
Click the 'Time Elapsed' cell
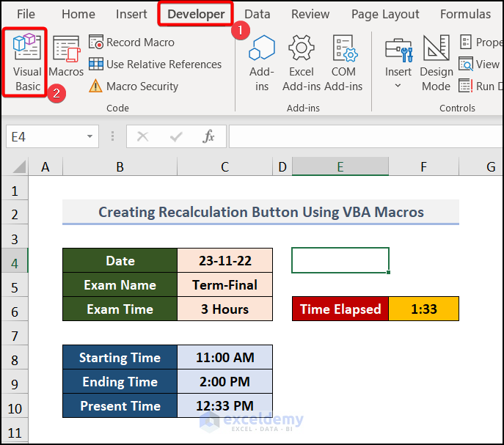point(340,309)
